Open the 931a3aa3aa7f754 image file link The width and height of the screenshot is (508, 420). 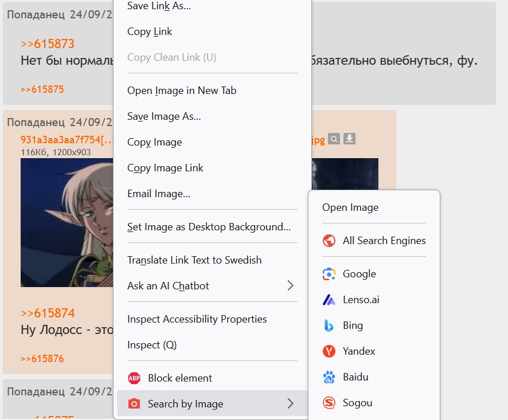tap(67, 140)
